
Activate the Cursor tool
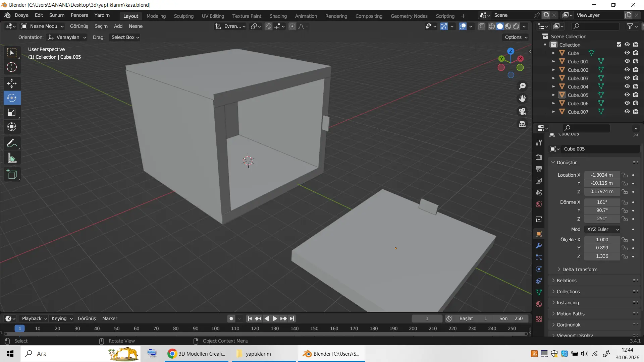click(12, 67)
